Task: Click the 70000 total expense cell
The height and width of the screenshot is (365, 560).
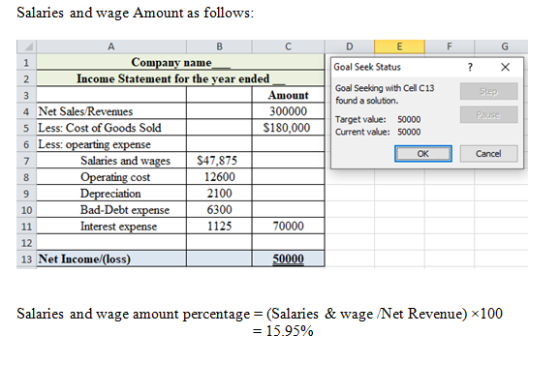Action: click(288, 226)
